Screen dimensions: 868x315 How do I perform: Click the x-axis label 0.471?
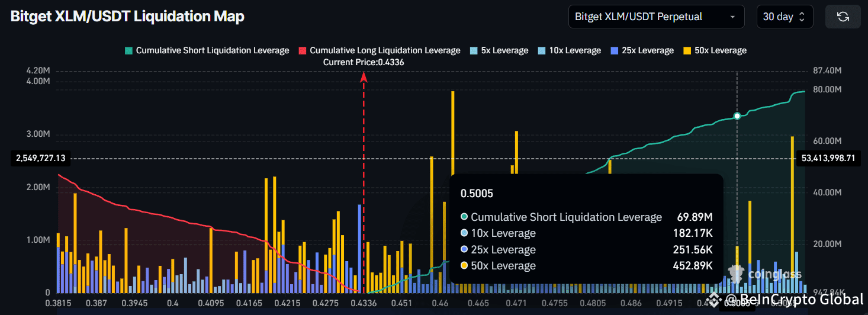[517, 303]
